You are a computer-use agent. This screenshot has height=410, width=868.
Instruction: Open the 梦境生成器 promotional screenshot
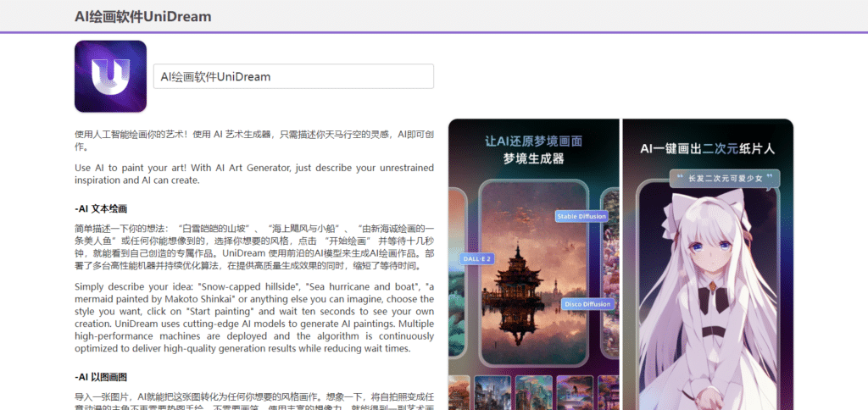click(534, 264)
